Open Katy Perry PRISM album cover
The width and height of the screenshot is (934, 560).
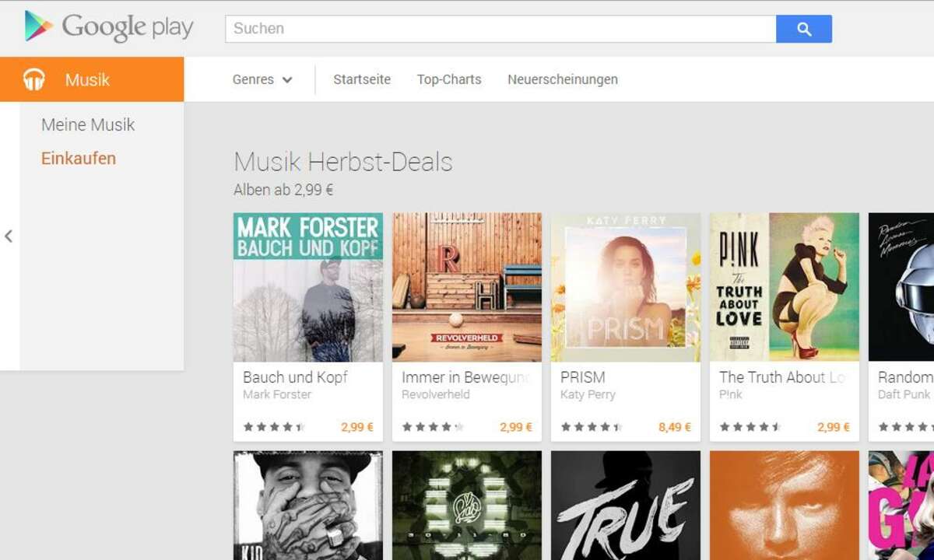tap(626, 287)
